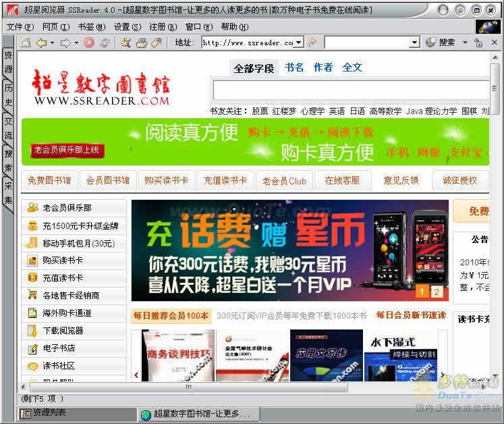Screen dimensions: 504x424
Task: Click the tag icon beside the printer
Action: (x=157, y=43)
